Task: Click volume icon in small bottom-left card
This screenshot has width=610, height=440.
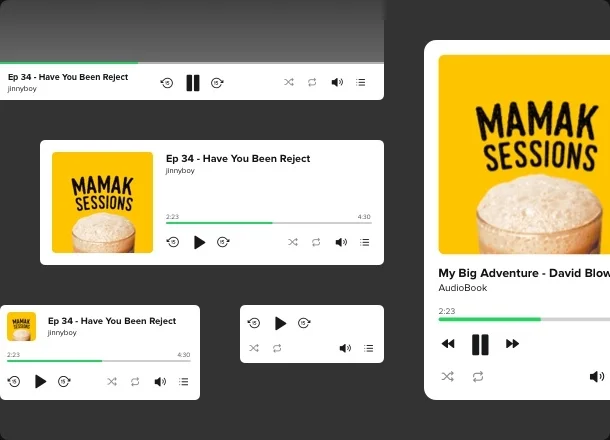Action: click(160, 382)
